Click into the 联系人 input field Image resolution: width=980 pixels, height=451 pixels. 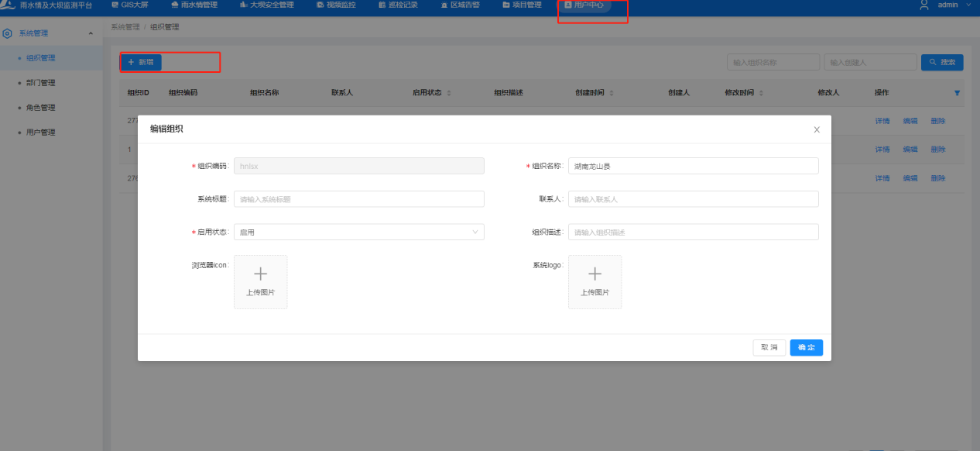pos(693,199)
